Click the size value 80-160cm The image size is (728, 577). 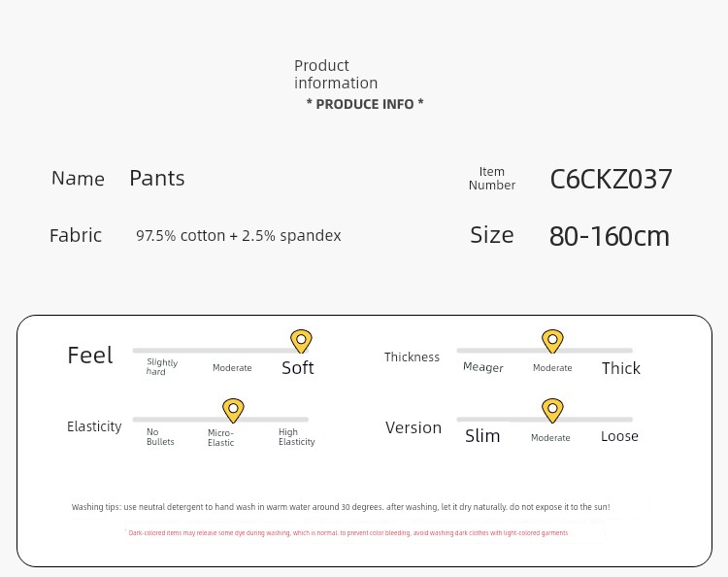point(610,236)
